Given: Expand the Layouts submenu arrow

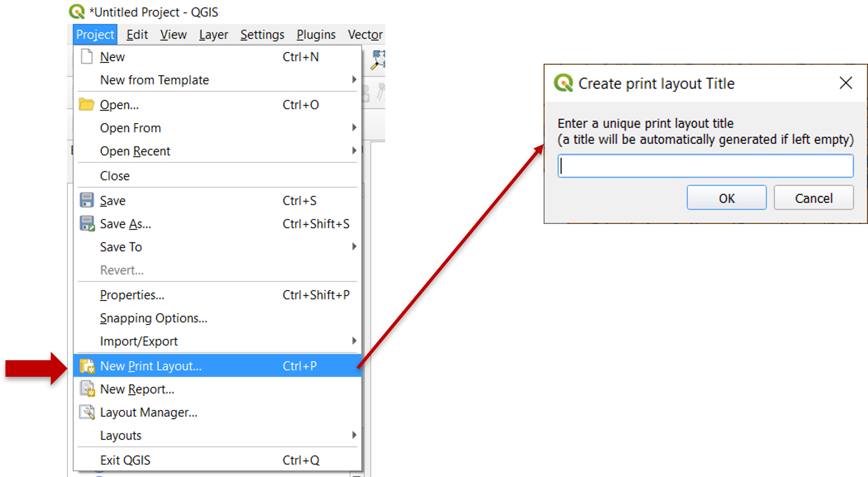Looking at the screenshot, I should pos(354,435).
